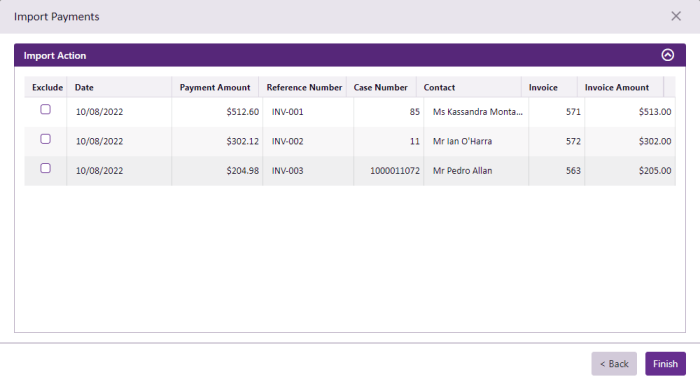This screenshot has width=700, height=384.
Task: Check Exclude for INV-003 payment
Action: pos(46,168)
